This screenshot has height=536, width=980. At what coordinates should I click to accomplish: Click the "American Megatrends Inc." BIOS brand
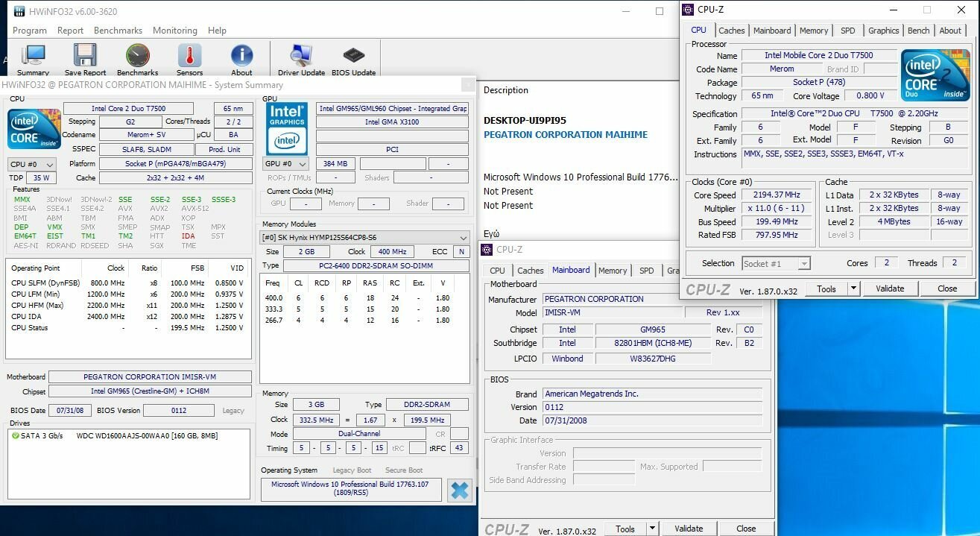(652, 394)
